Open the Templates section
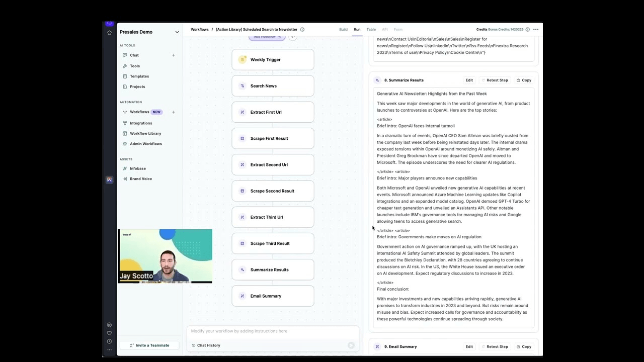The height and width of the screenshot is (362, 644). 139,76
